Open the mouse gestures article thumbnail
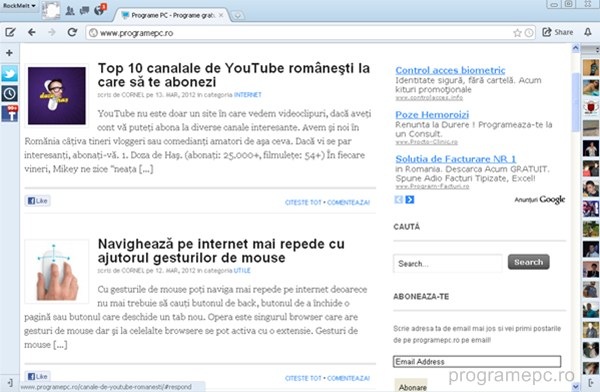The height and width of the screenshot is (392, 600). pos(57,271)
